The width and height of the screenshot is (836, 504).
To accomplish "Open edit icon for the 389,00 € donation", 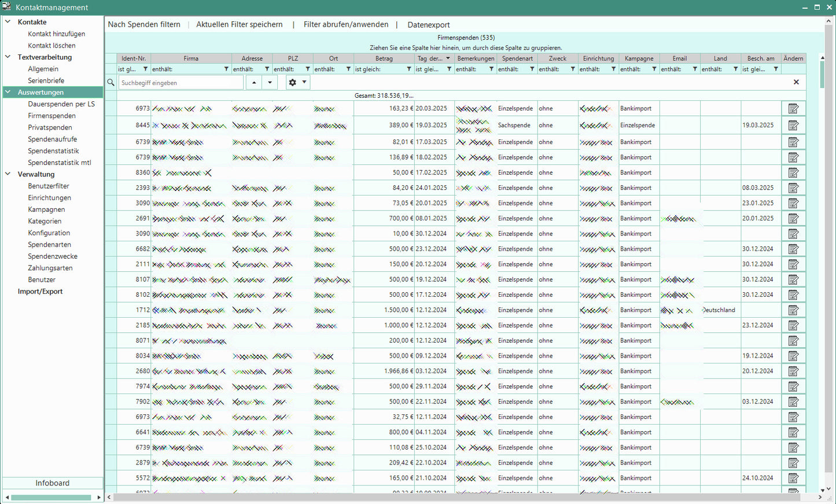I will tap(793, 126).
